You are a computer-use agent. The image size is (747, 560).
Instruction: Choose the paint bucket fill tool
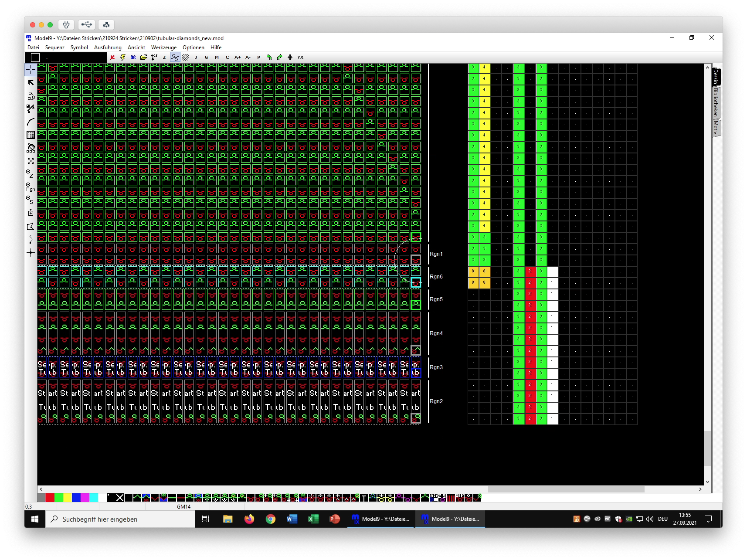[x=31, y=148]
